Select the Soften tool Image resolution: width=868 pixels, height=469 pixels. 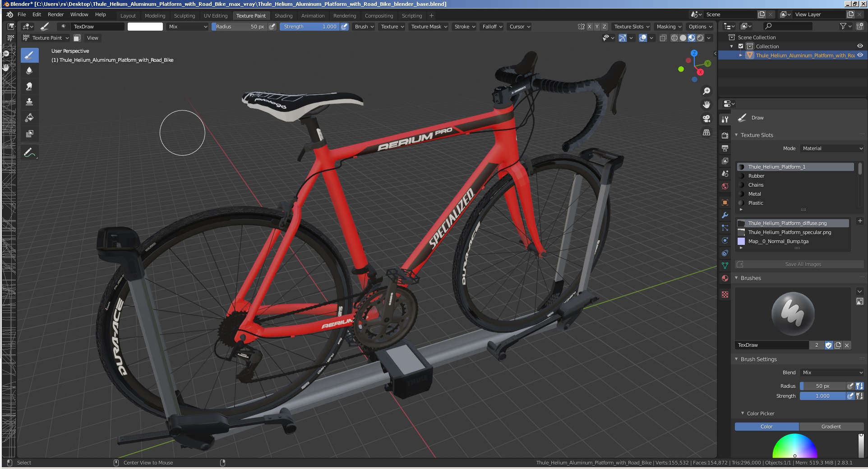(29, 70)
